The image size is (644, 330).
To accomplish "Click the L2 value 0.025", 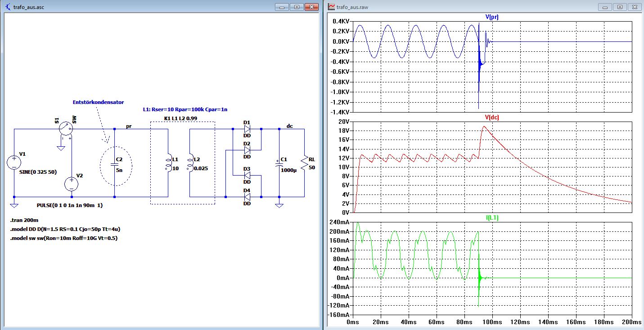I will (x=202, y=168).
